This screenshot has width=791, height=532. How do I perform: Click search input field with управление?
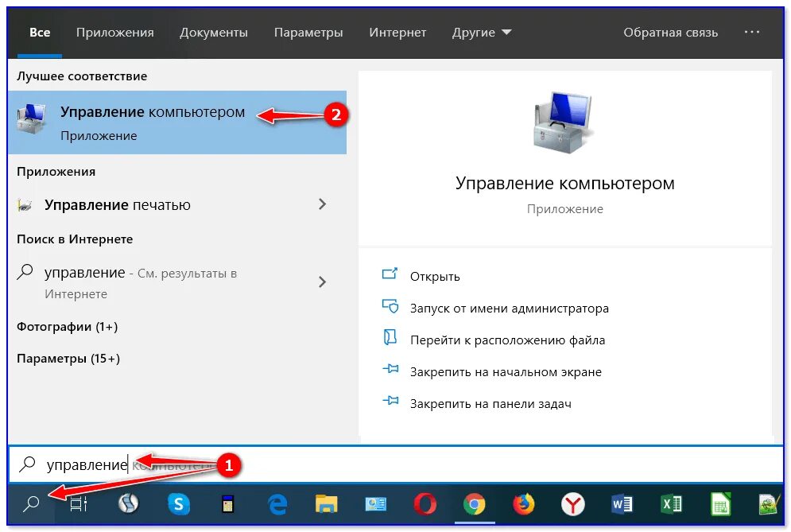(396, 464)
